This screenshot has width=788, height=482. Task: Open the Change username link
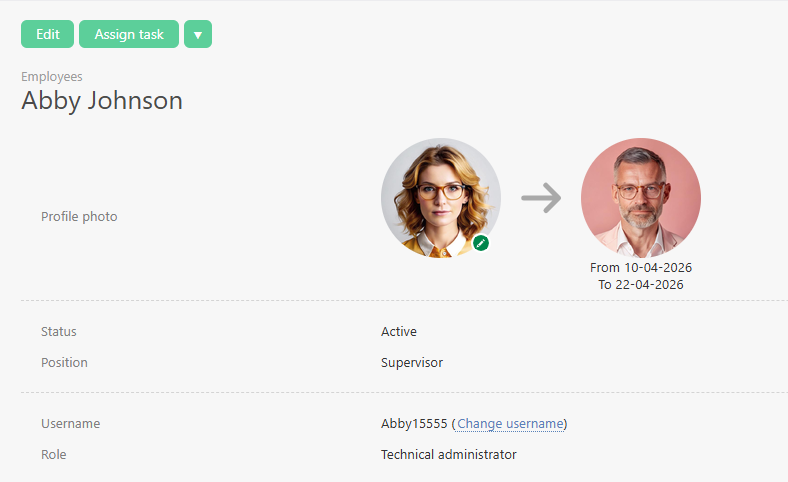pyautogui.click(x=510, y=424)
